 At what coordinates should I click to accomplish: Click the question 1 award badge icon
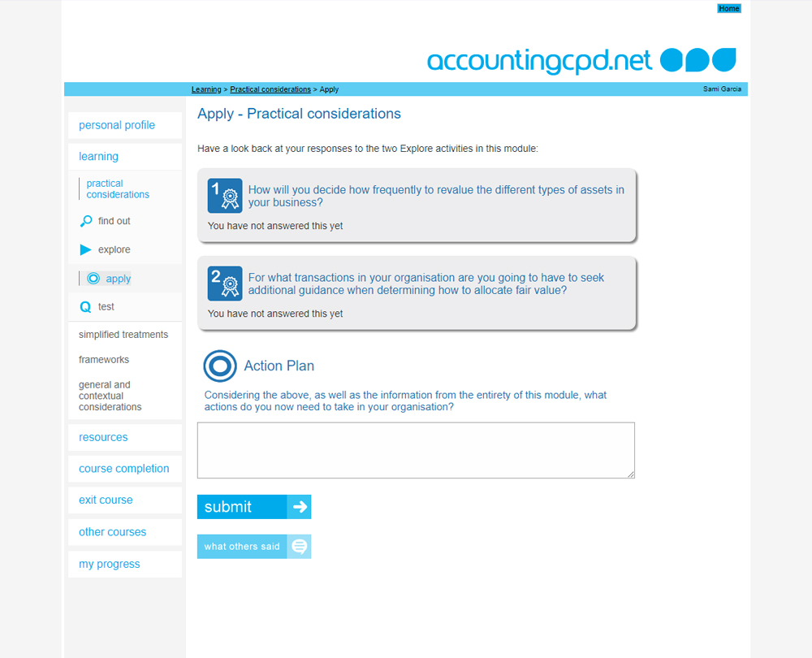pyautogui.click(x=225, y=196)
